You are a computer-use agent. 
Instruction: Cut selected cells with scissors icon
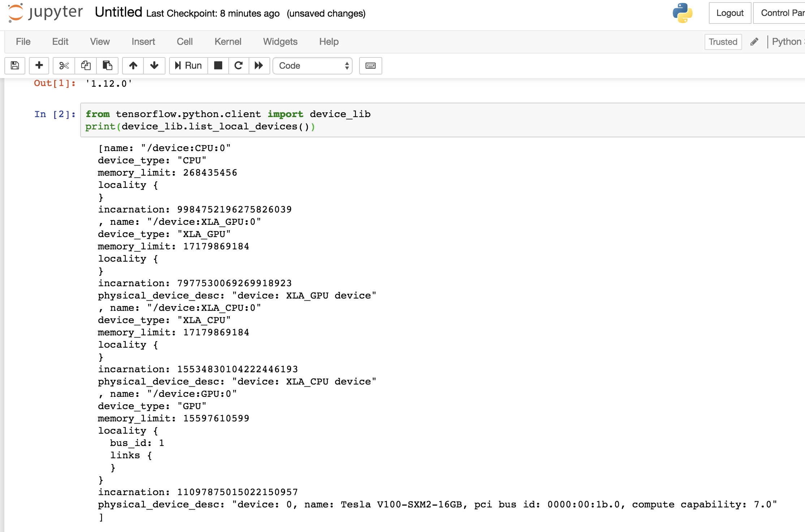click(64, 65)
